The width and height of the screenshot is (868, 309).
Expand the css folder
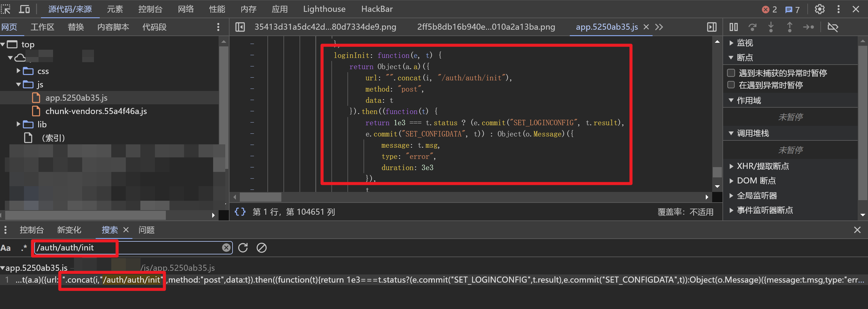pyautogui.click(x=18, y=71)
